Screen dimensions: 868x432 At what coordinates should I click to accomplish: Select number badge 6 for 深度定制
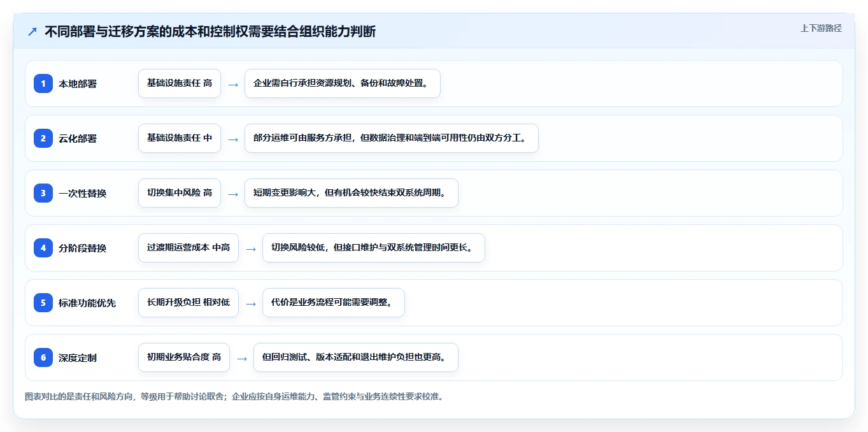click(43, 357)
